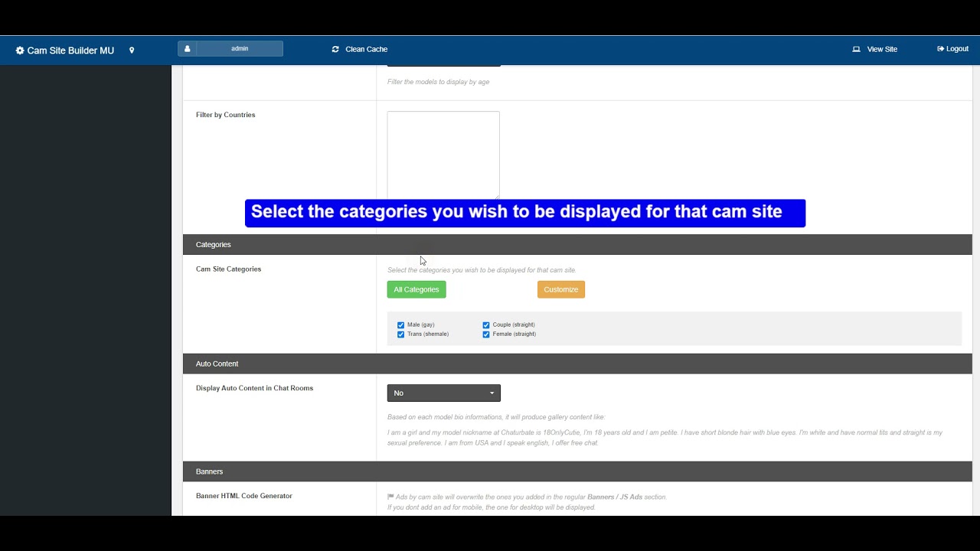
Task: Uncheck the Male (gay) checkbox
Action: click(x=400, y=325)
